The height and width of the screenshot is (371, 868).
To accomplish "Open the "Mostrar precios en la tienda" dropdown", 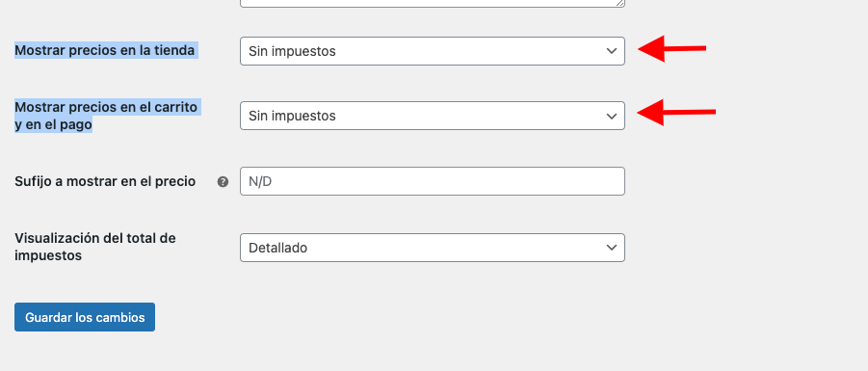I will point(433,51).
